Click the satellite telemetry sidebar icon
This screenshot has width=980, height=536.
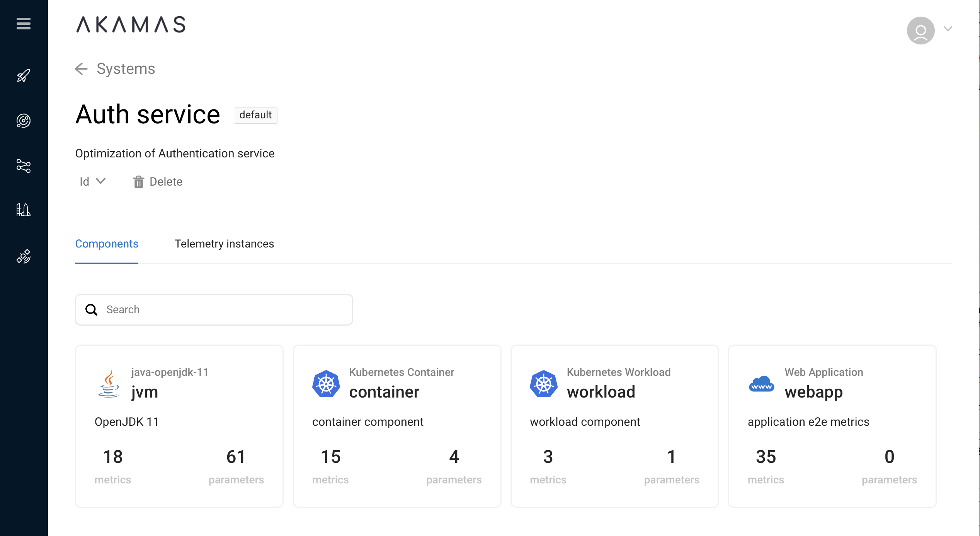pyautogui.click(x=24, y=256)
